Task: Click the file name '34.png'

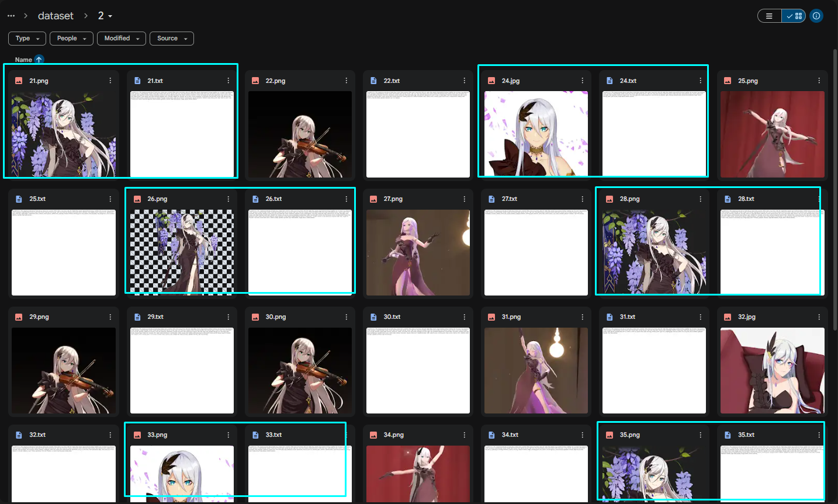Action: point(393,435)
